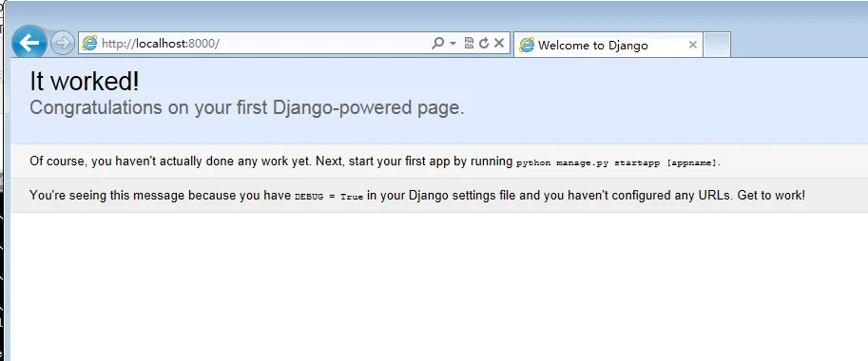868x361 pixels.
Task: Open the address bar autocomplete dropdown arrow
Action: (x=453, y=43)
